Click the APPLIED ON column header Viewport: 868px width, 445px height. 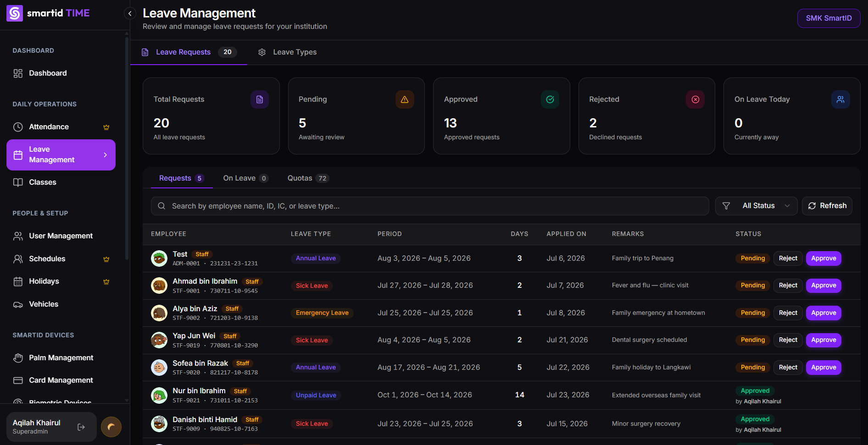[x=566, y=234]
